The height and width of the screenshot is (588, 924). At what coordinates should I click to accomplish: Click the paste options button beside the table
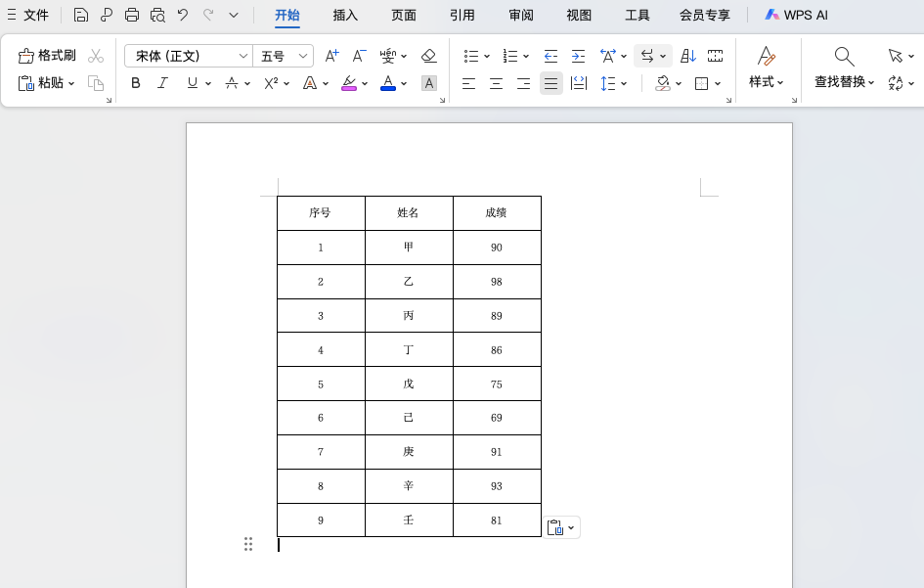click(x=561, y=526)
